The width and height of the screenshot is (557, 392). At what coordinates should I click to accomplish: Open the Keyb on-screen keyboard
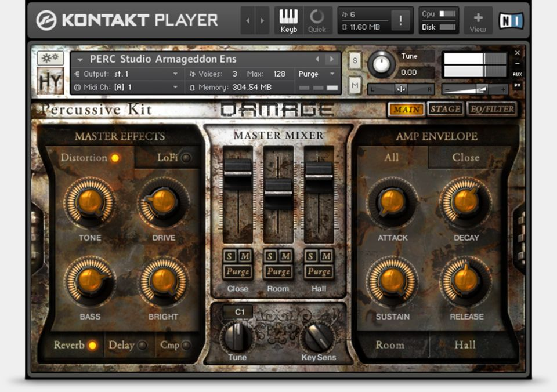tap(288, 20)
